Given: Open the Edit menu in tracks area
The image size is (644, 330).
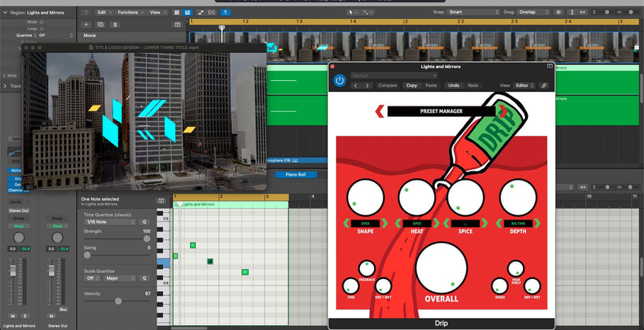Looking at the screenshot, I should [103, 12].
